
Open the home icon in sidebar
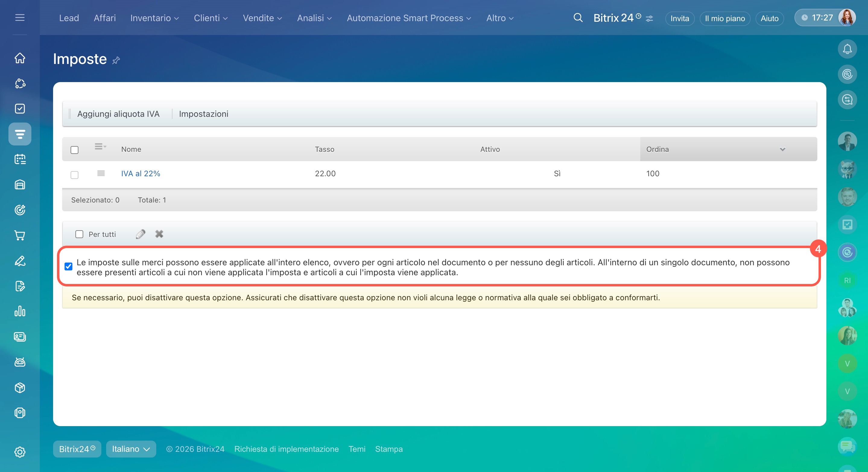20,58
